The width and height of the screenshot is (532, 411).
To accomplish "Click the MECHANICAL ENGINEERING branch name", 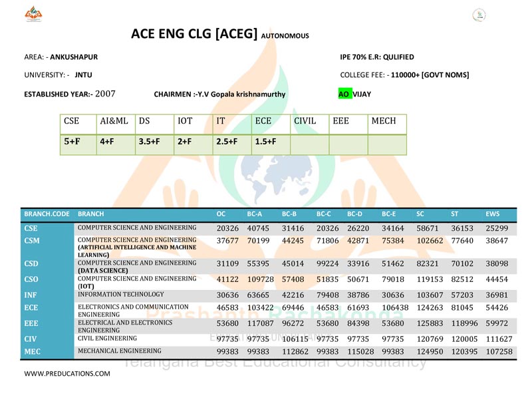I will [x=120, y=351].
